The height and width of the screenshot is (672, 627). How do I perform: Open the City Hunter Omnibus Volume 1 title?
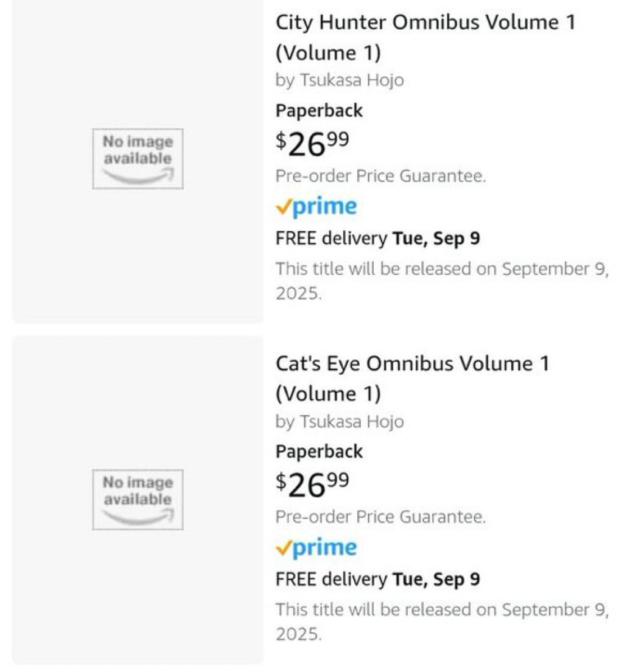pos(425,37)
